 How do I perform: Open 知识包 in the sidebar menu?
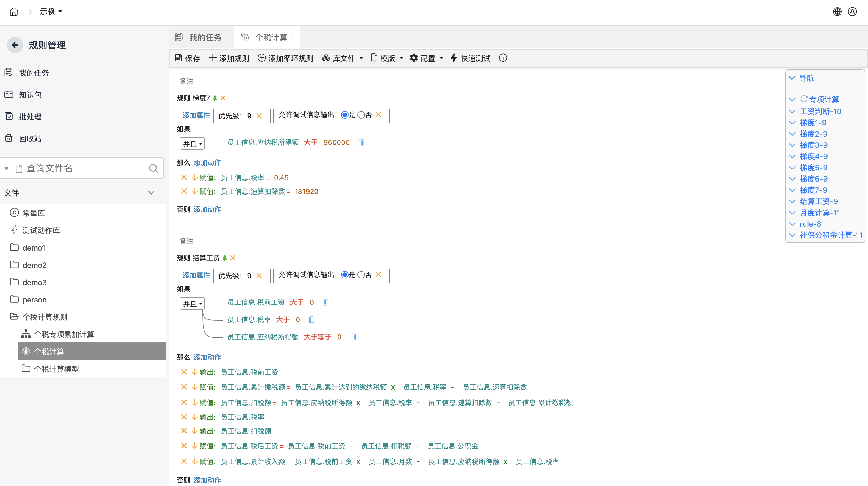tap(30, 95)
